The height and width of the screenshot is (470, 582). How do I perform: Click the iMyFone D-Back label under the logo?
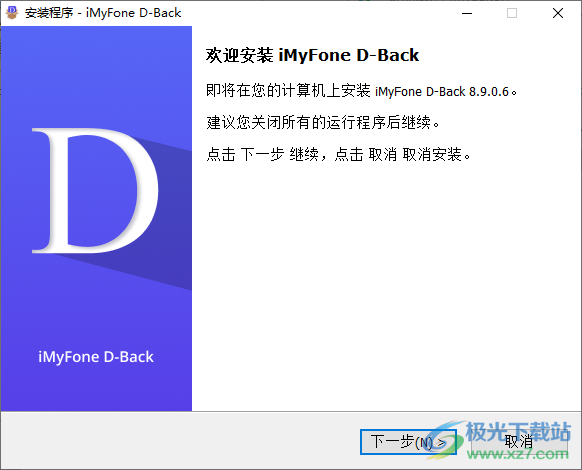pos(96,357)
